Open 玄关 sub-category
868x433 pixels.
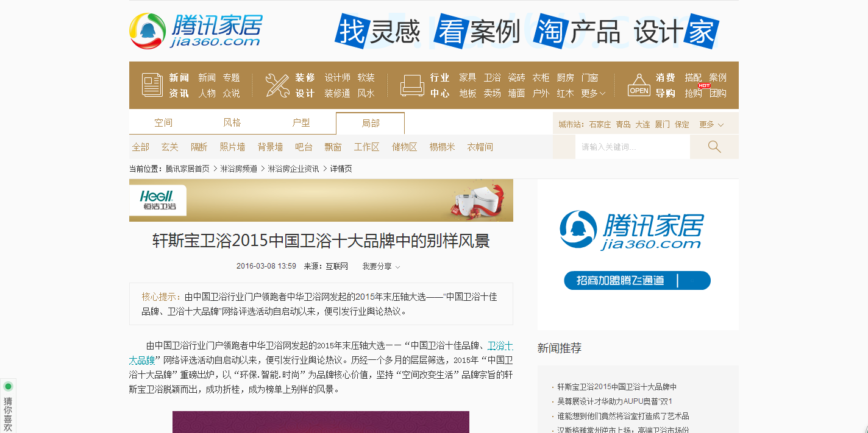tap(170, 147)
